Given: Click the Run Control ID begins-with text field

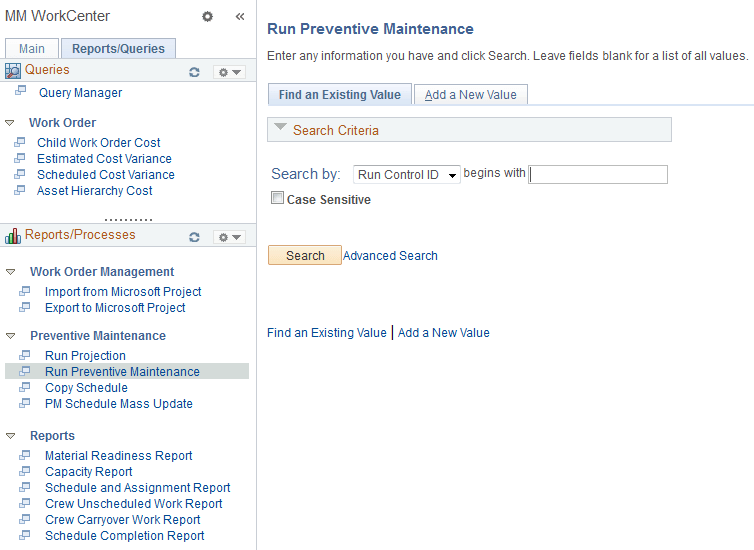Looking at the screenshot, I should (x=598, y=175).
